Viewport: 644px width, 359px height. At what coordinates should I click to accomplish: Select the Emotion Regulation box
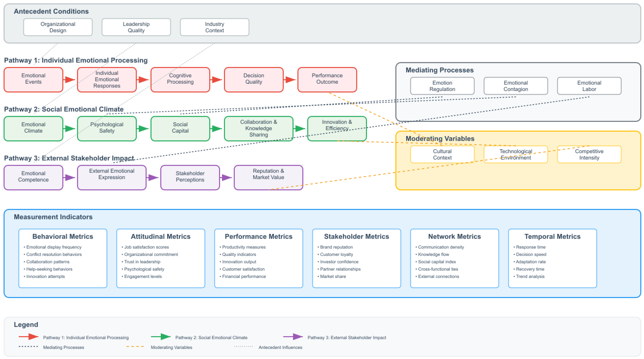[x=442, y=86]
